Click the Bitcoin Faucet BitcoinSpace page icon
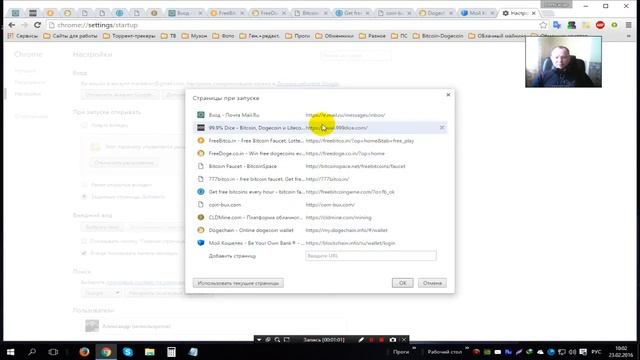The height and width of the screenshot is (360, 640). pos(201,166)
